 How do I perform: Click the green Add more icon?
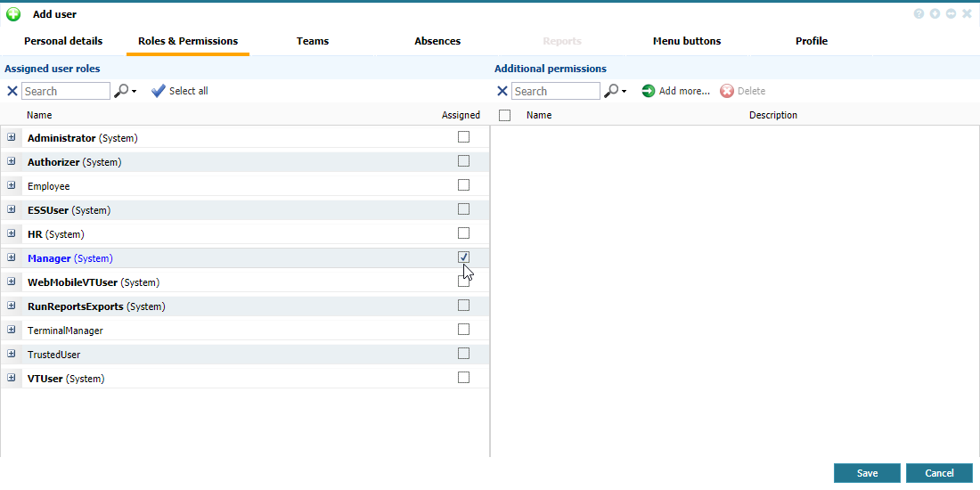pyautogui.click(x=649, y=91)
